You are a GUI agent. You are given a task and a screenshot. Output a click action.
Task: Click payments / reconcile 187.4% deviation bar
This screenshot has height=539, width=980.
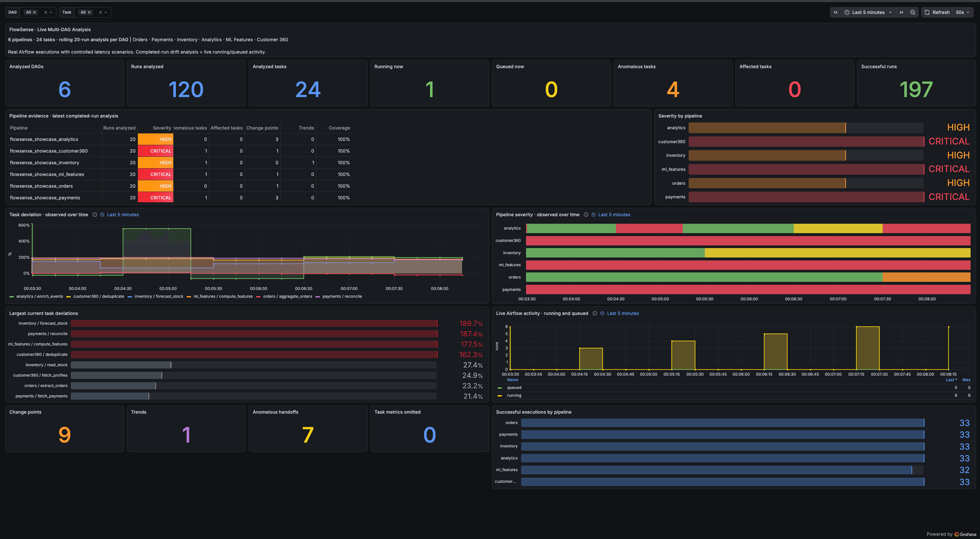coord(254,334)
